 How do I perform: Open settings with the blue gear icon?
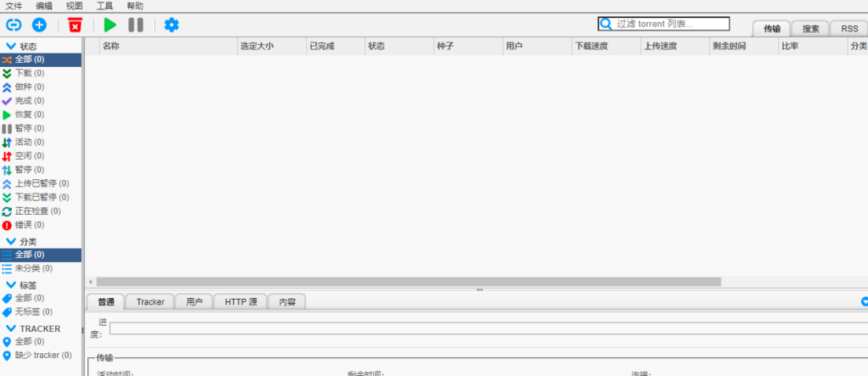click(x=171, y=25)
